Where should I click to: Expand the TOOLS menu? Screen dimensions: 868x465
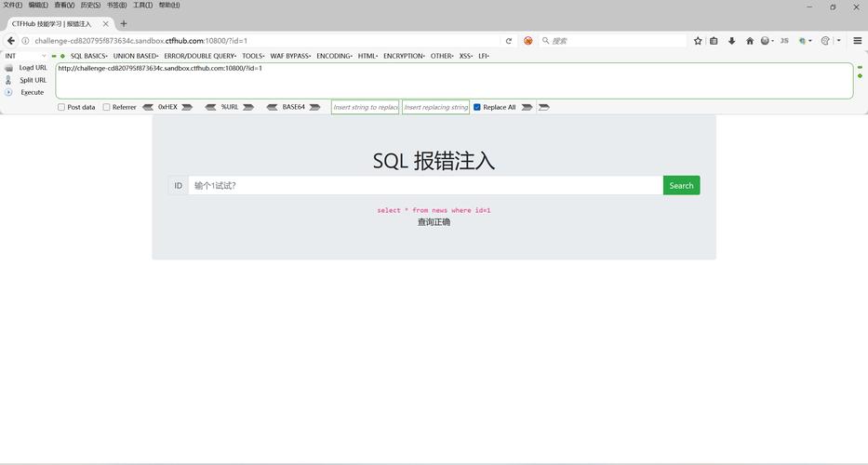[x=253, y=56]
